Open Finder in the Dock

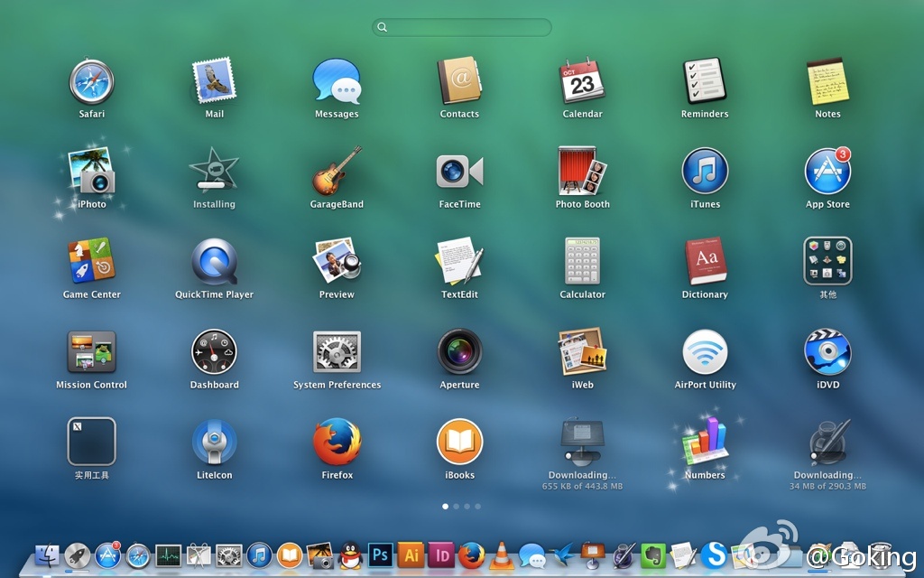tap(47, 555)
